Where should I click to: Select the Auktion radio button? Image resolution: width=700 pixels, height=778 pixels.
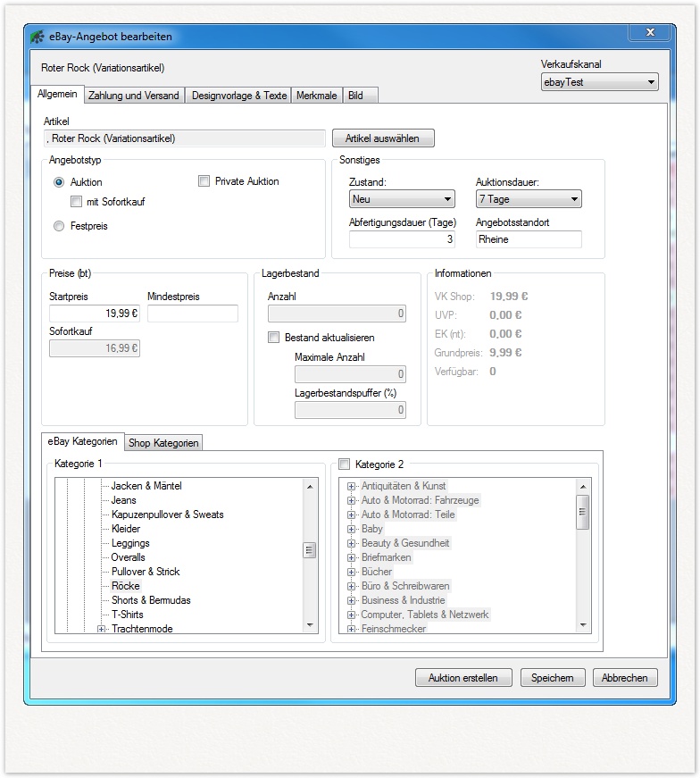(59, 182)
